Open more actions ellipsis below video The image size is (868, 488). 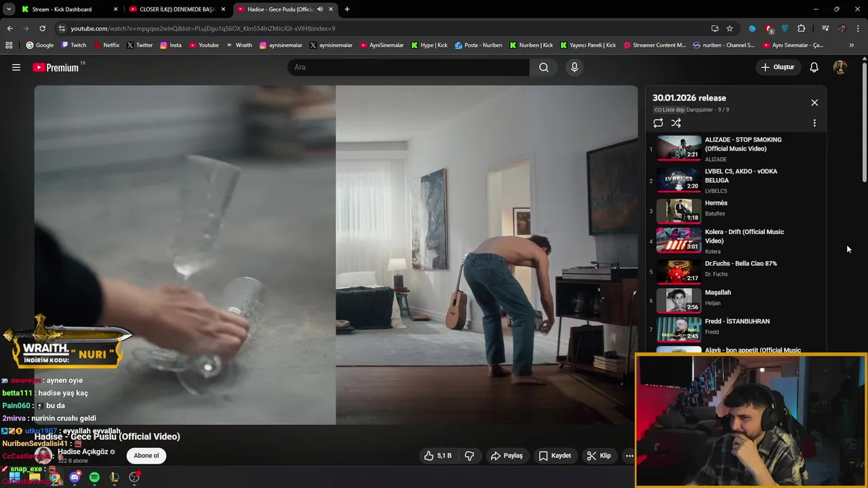[x=629, y=455]
